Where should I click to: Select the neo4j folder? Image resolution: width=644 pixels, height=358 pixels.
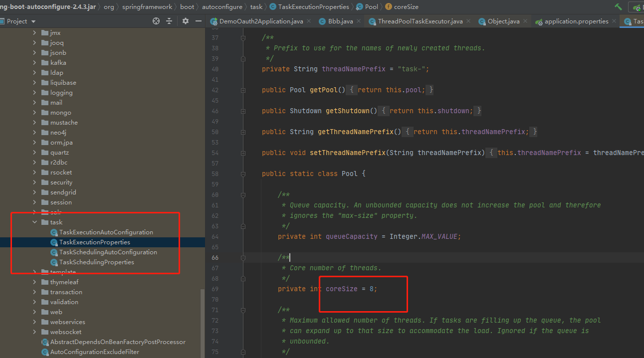[x=58, y=133]
